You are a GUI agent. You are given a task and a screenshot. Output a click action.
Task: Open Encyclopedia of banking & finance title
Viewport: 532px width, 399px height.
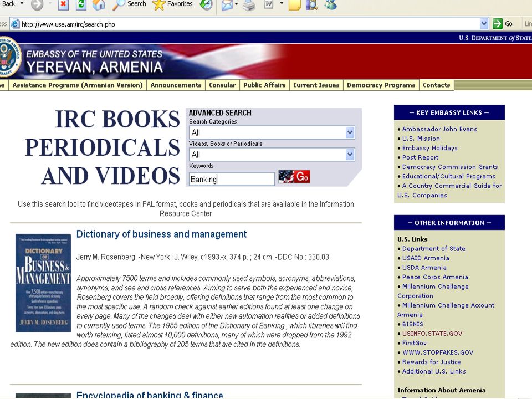(x=150, y=395)
